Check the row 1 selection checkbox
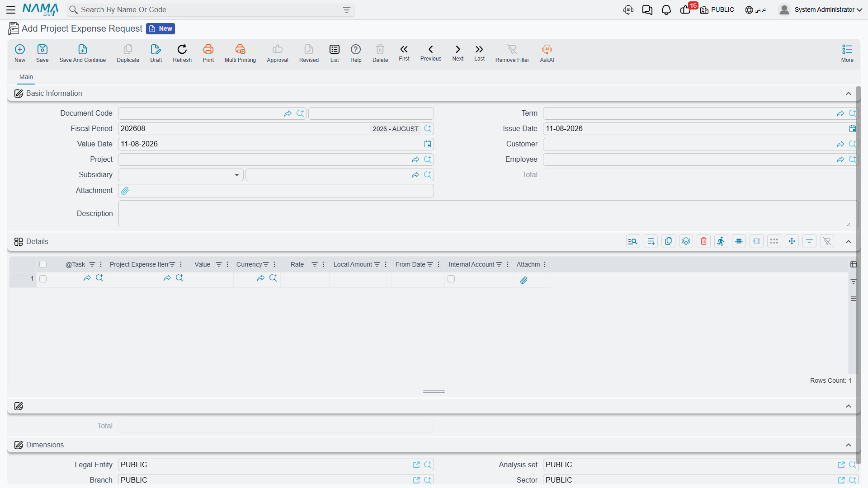 pyautogui.click(x=43, y=279)
